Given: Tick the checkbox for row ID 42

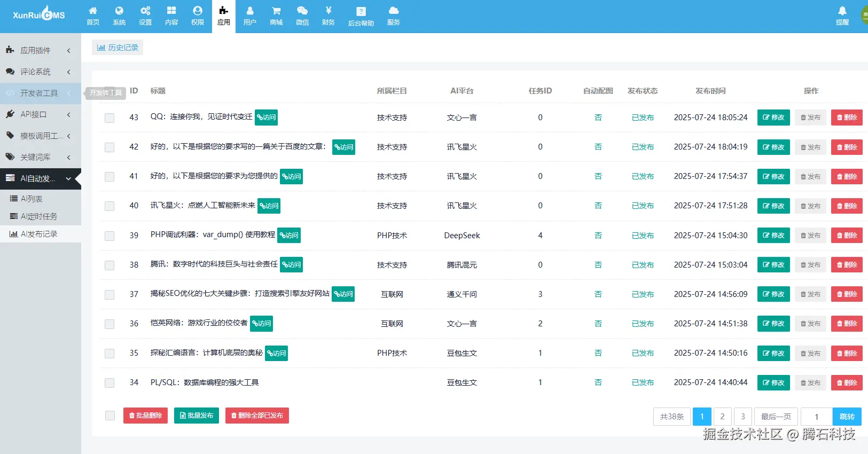Looking at the screenshot, I should tap(110, 147).
